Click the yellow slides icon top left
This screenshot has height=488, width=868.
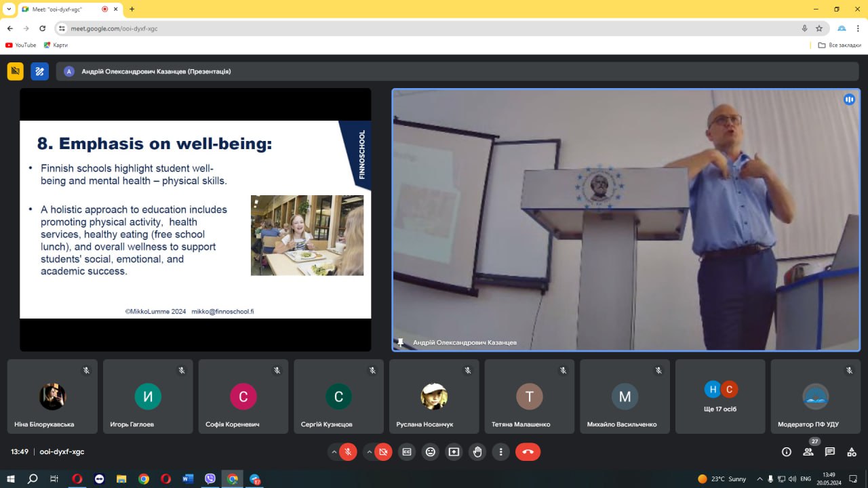coord(16,71)
